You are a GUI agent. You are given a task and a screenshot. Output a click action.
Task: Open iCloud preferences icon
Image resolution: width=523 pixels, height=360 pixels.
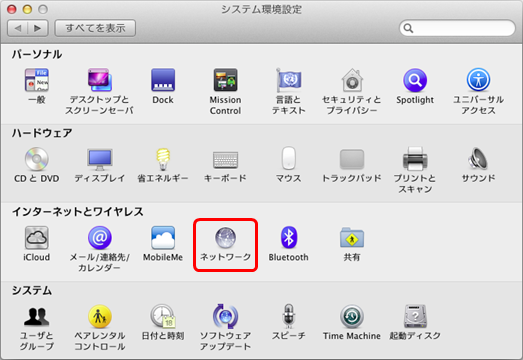[x=37, y=238]
